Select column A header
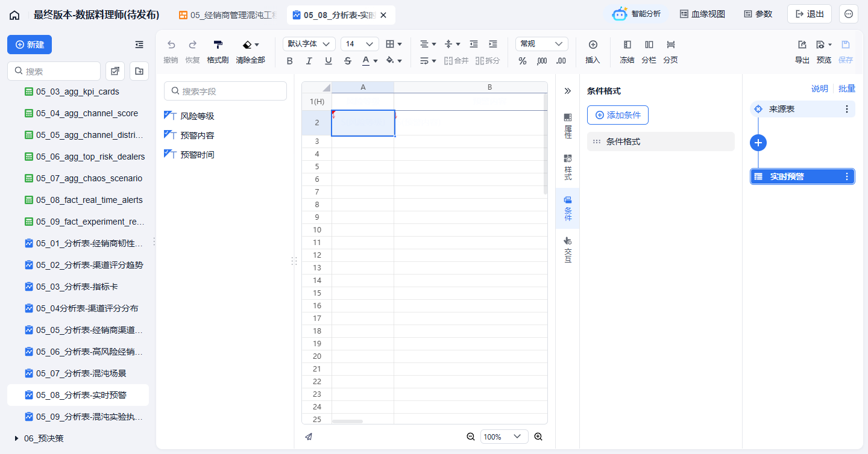 [363, 87]
